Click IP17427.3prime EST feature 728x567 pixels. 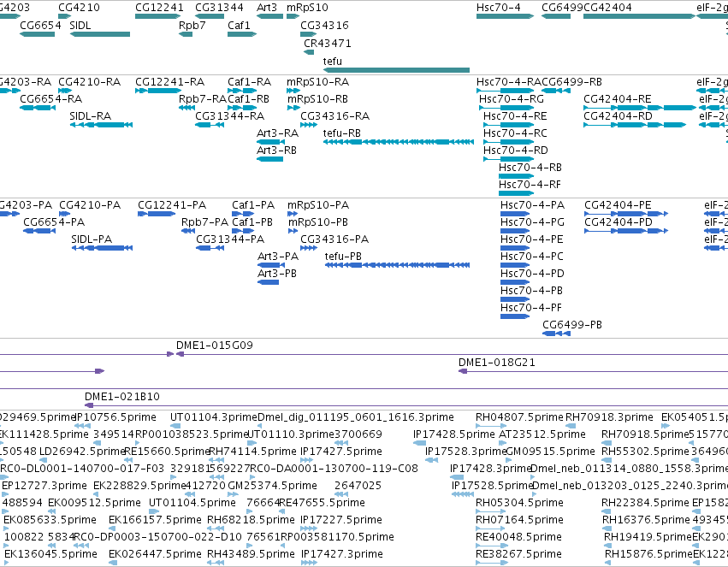309,563
